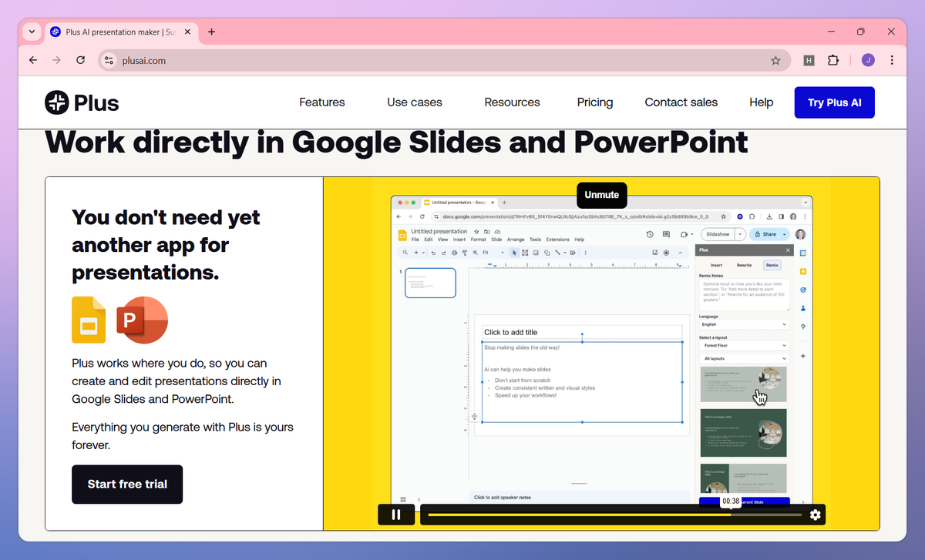Expand the tab search dropdown arrow
The width and height of the screenshot is (925, 560).
[32, 32]
